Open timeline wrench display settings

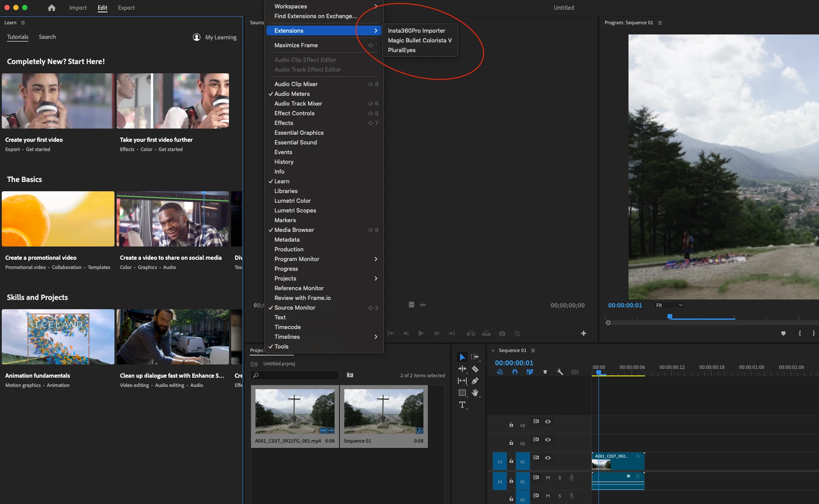coord(560,372)
